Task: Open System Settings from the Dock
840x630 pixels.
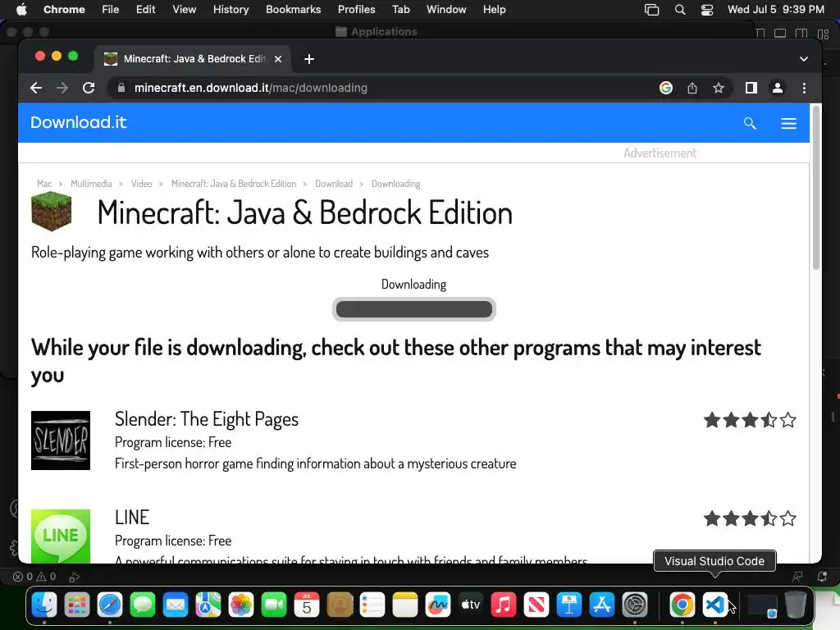Action: pyautogui.click(x=635, y=605)
